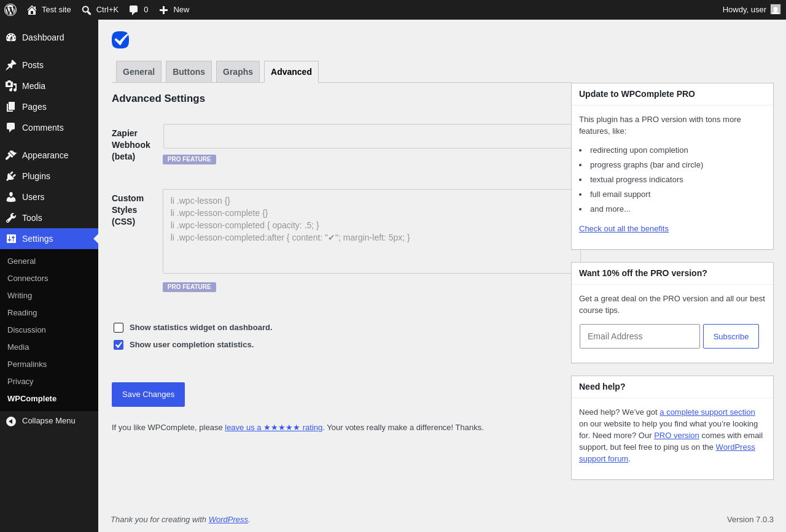786x532 pixels.
Task: Click the Collapse Menu label
Action: pyautogui.click(x=49, y=421)
